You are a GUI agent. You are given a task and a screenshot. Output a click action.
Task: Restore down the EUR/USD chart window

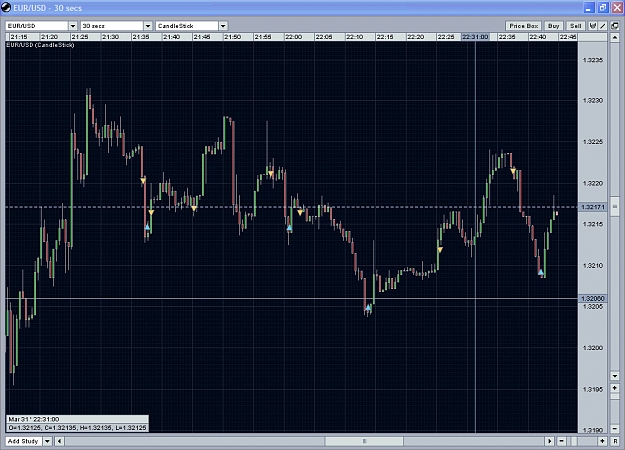tap(603, 8)
